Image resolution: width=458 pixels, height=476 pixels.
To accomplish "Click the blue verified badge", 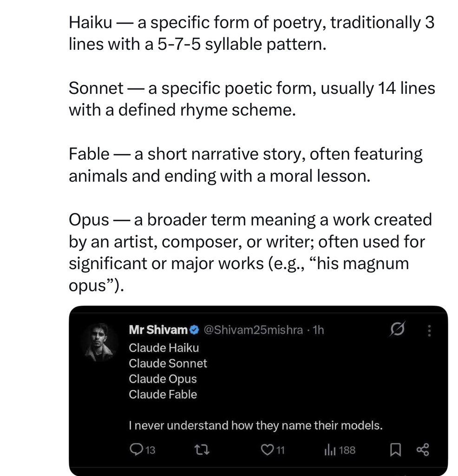I will pos(194,330).
